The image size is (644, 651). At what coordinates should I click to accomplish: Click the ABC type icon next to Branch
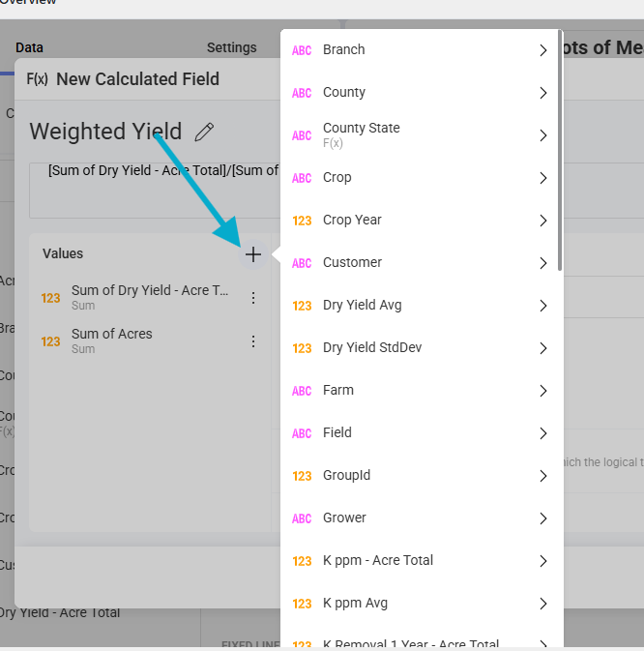point(302,50)
